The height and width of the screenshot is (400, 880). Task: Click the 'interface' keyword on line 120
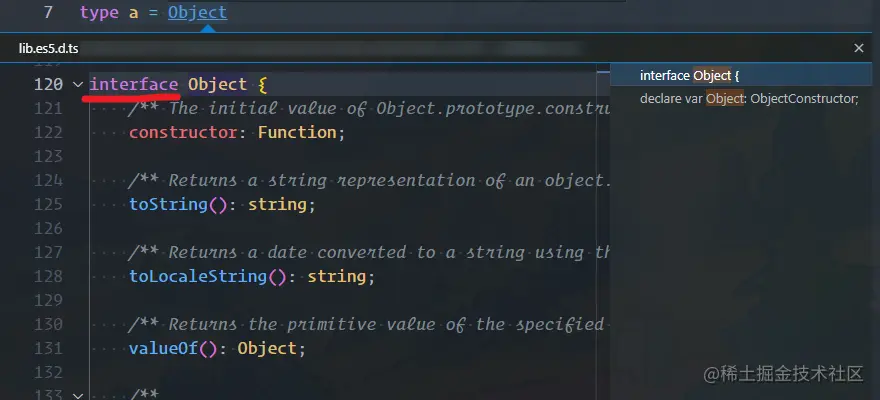pos(134,85)
